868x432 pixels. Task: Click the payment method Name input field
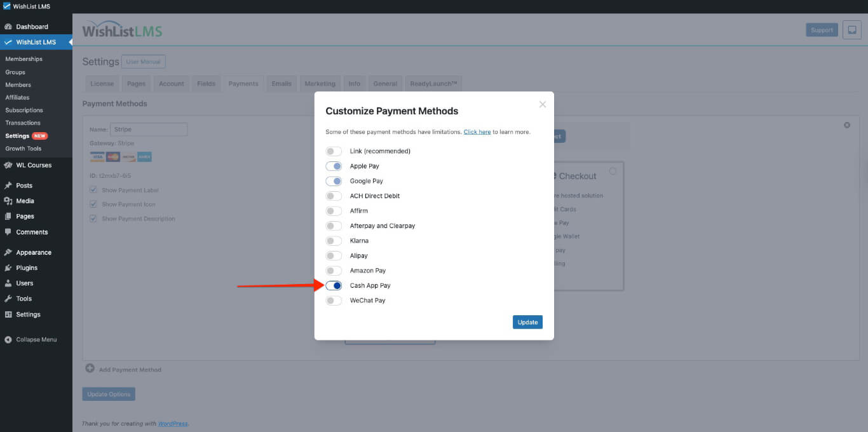[149, 130]
